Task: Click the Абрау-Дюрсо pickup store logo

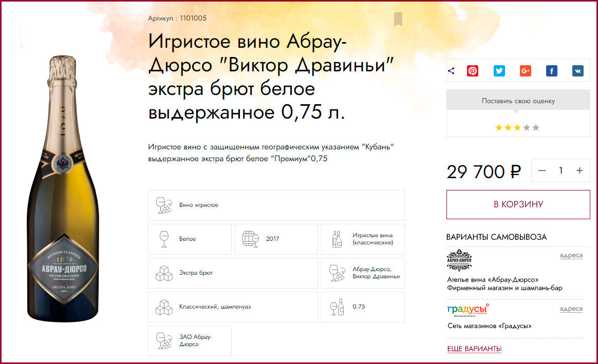Action: coord(459,260)
